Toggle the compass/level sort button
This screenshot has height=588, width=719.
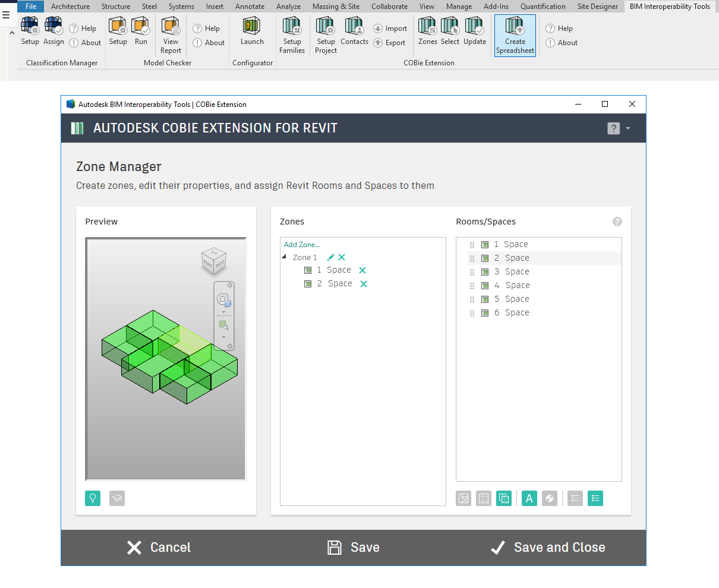(x=550, y=498)
